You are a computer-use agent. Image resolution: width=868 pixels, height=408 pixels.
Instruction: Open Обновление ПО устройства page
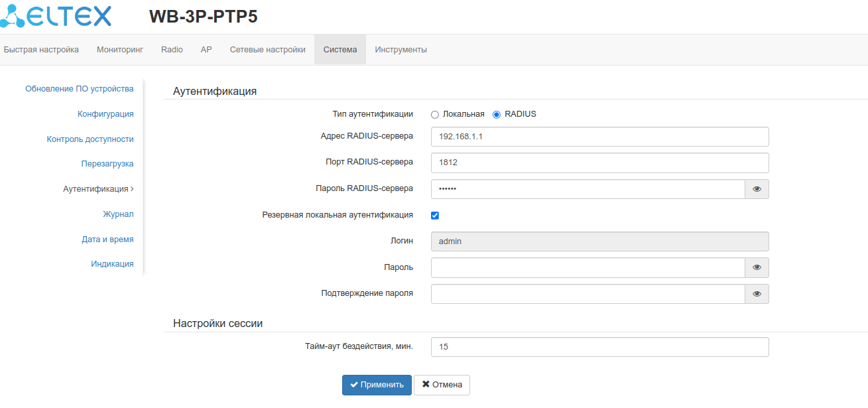(x=79, y=89)
